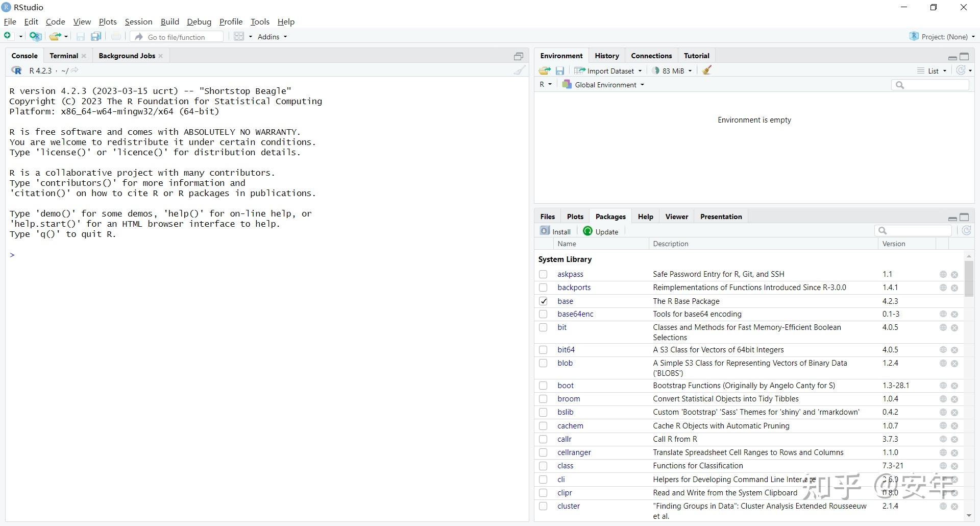Open the Addins dropdown
This screenshot has height=526, width=980.
[273, 37]
